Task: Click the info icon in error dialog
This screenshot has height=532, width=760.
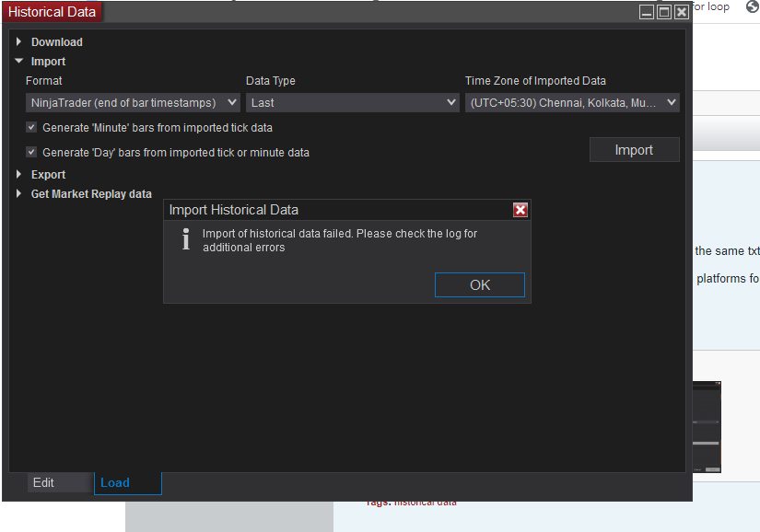Action: [186, 239]
